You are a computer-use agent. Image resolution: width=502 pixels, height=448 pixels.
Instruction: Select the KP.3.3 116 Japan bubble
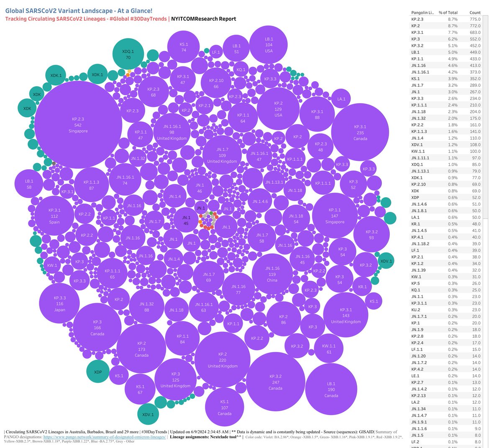coord(59,304)
